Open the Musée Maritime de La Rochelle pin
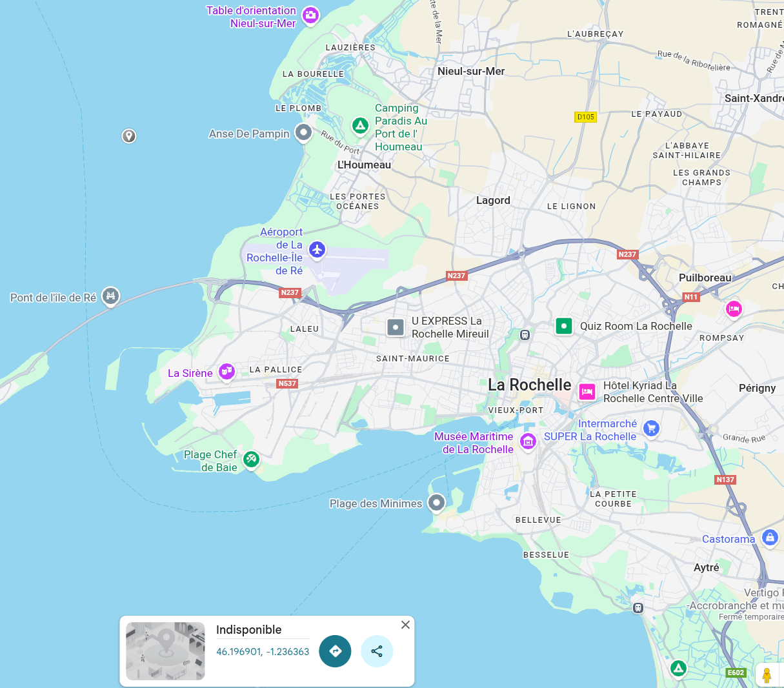Viewport: 784px width, 688px height. tap(528, 441)
